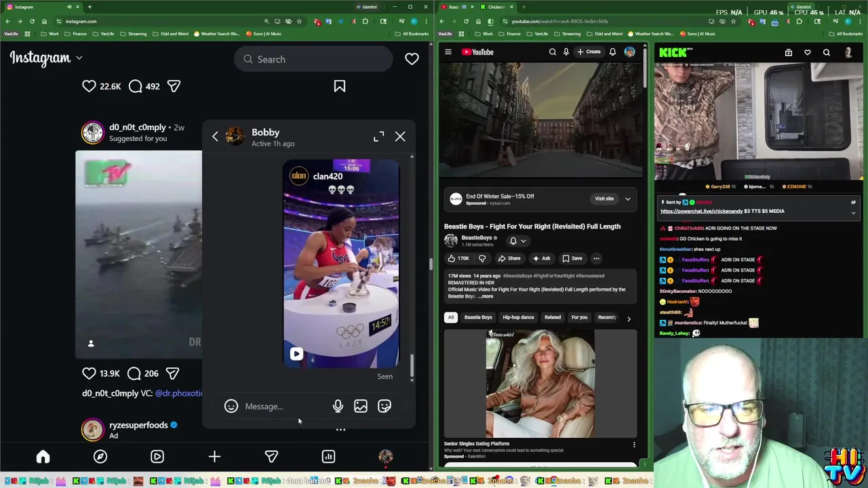Like the post with 22.6K likes
The height and width of the screenshot is (488, 868).
point(89,86)
